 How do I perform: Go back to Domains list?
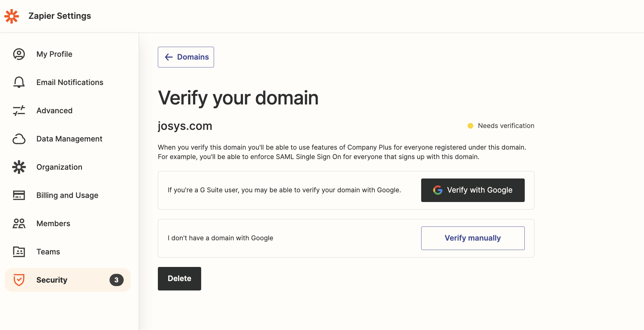tap(186, 57)
